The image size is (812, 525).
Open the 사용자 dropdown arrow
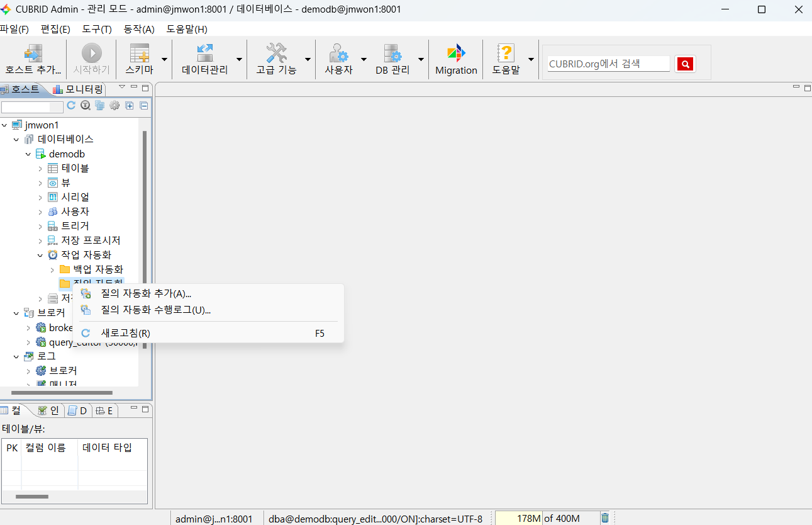[363, 59]
